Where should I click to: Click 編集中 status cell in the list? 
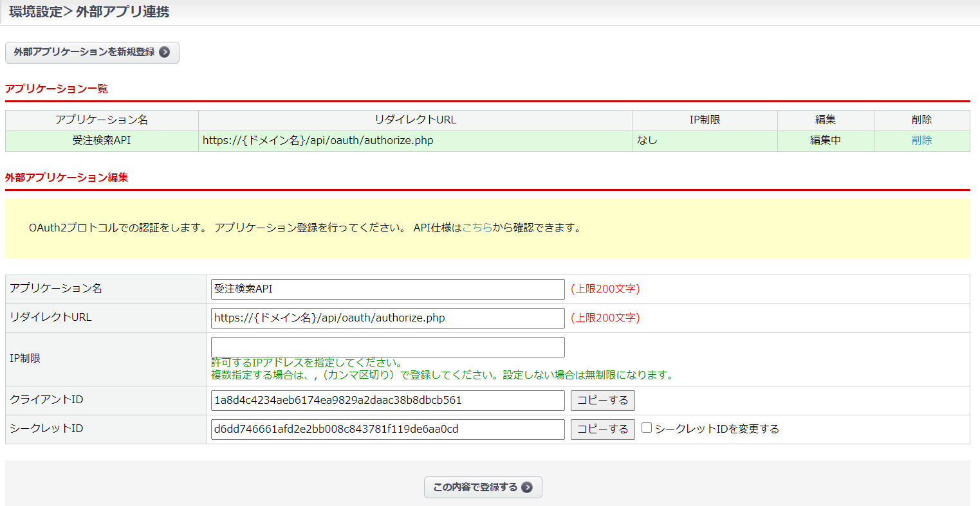[825, 140]
